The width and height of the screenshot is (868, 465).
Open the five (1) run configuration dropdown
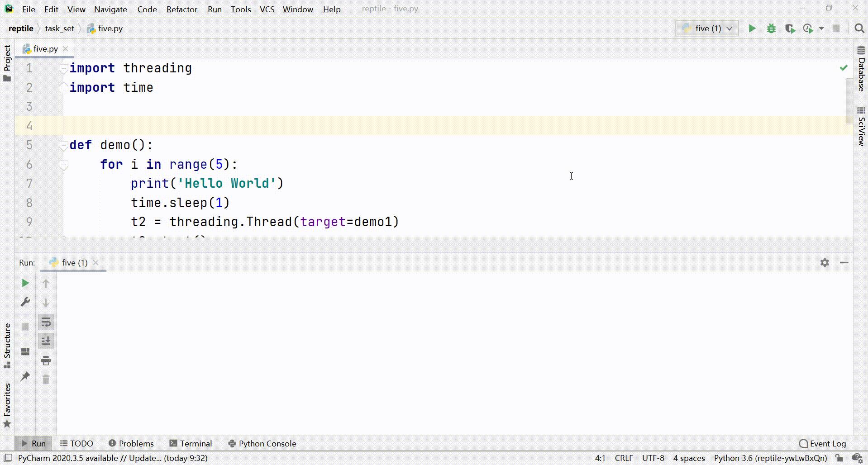[707, 28]
